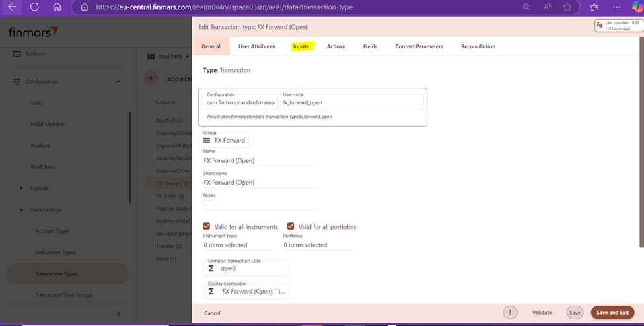The width and height of the screenshot is (644, 326).
Task: Open the Group FX Forward selector
Action: (224, 141)
